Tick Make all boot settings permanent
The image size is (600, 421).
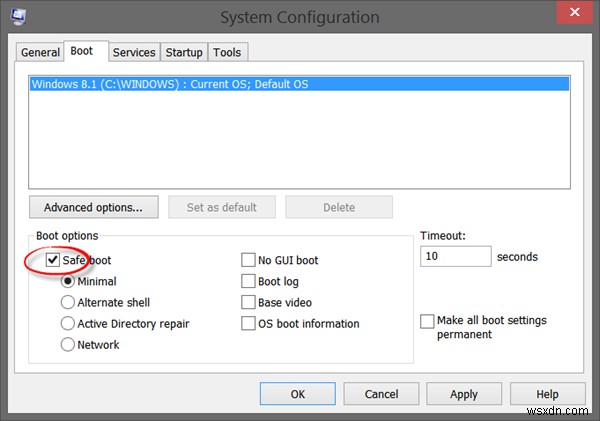click(x=428, y=322)
